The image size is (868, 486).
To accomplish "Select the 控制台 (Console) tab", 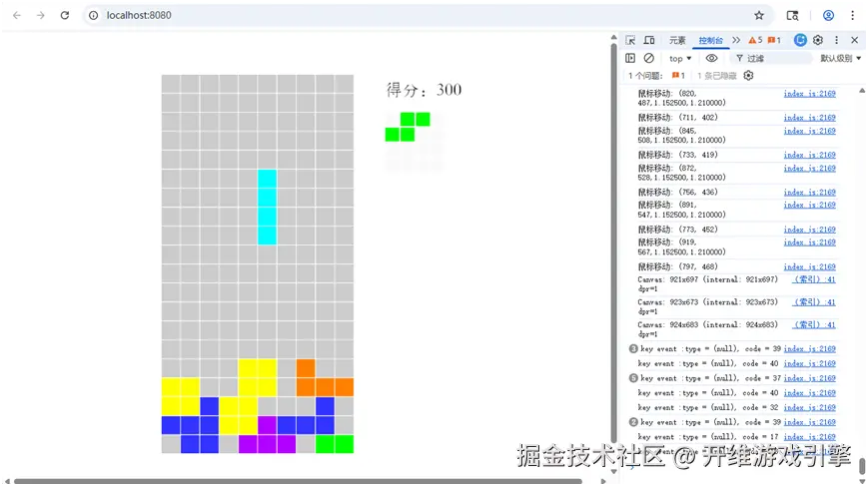I will pos(711,40).
